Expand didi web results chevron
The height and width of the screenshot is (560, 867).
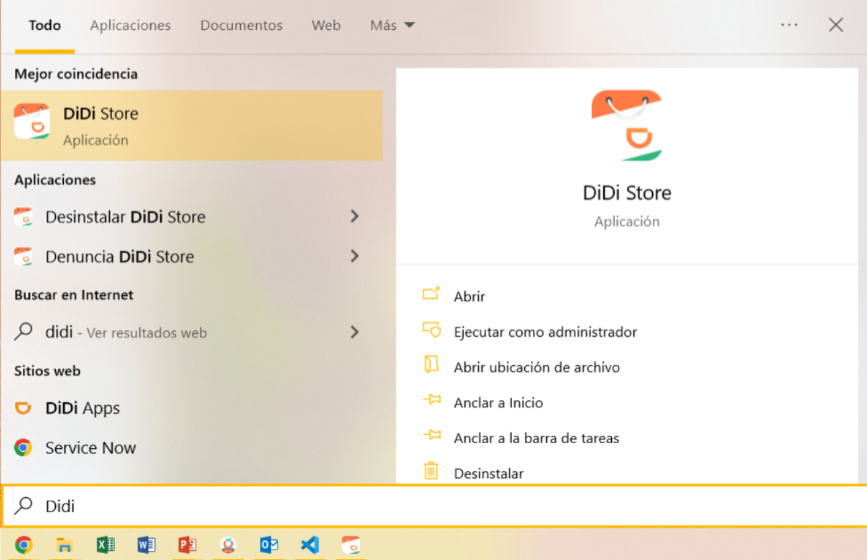pyautogui.click(x=355, y=332)
